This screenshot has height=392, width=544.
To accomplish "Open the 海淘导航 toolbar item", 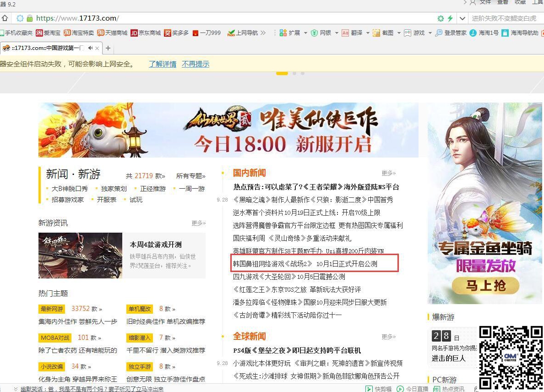I will [520, 33].
